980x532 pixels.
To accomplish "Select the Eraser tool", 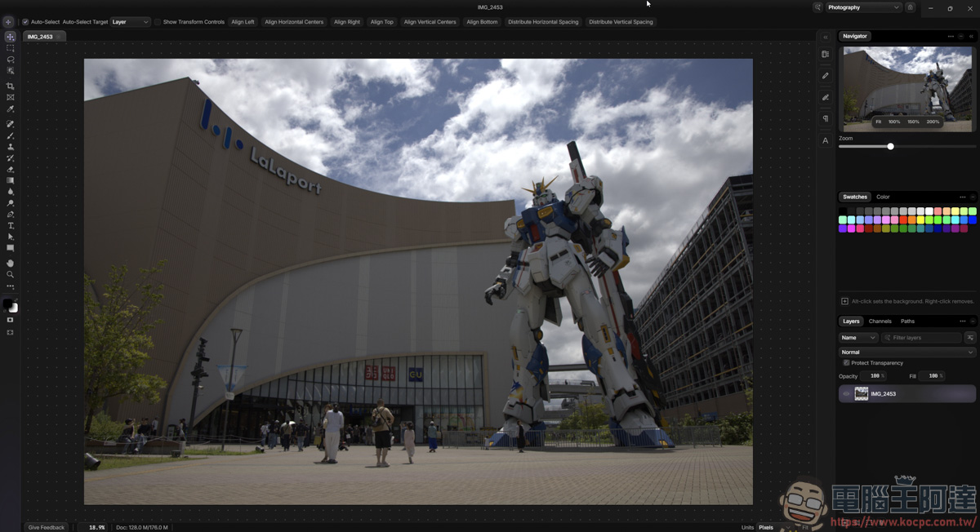I will (x=11, y=169).
